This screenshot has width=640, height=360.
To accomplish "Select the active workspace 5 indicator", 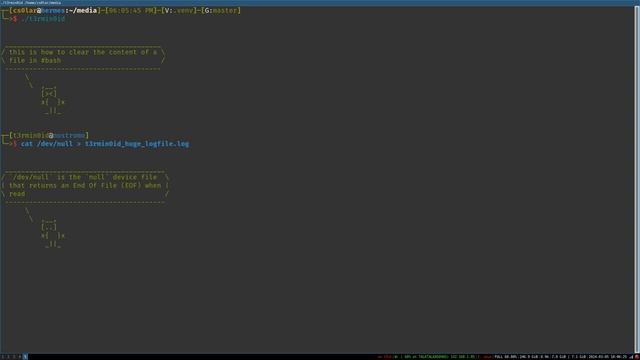I will (x=25, y=357).
